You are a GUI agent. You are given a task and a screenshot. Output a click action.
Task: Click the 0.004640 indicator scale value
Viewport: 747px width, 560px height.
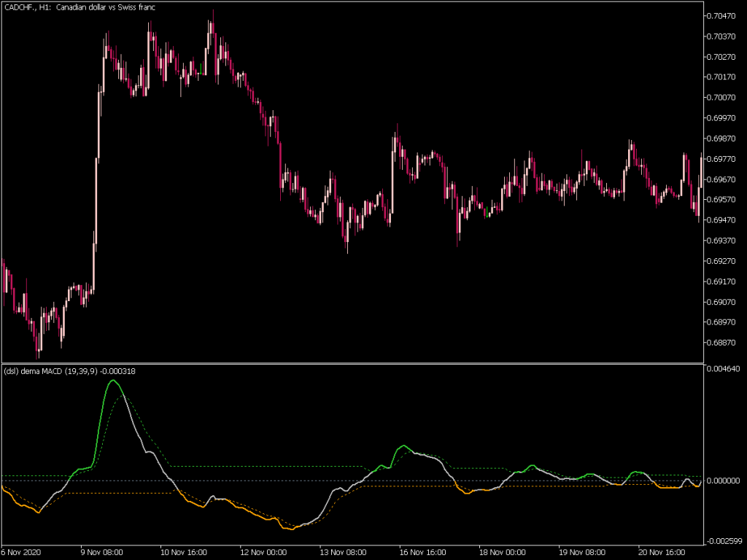point(724,370)
